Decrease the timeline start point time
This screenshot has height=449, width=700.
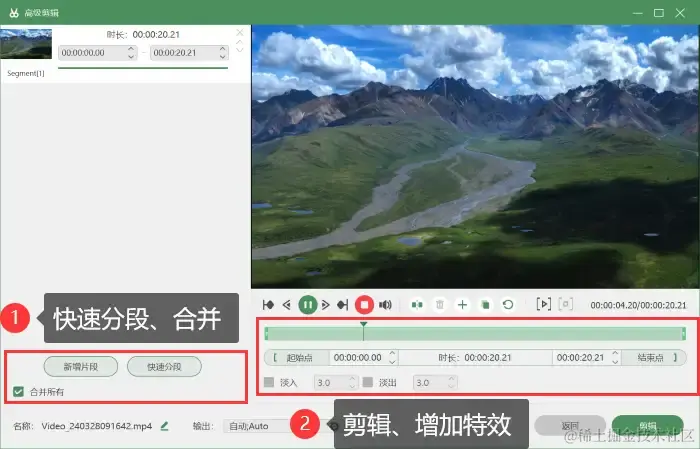(392, 361)
